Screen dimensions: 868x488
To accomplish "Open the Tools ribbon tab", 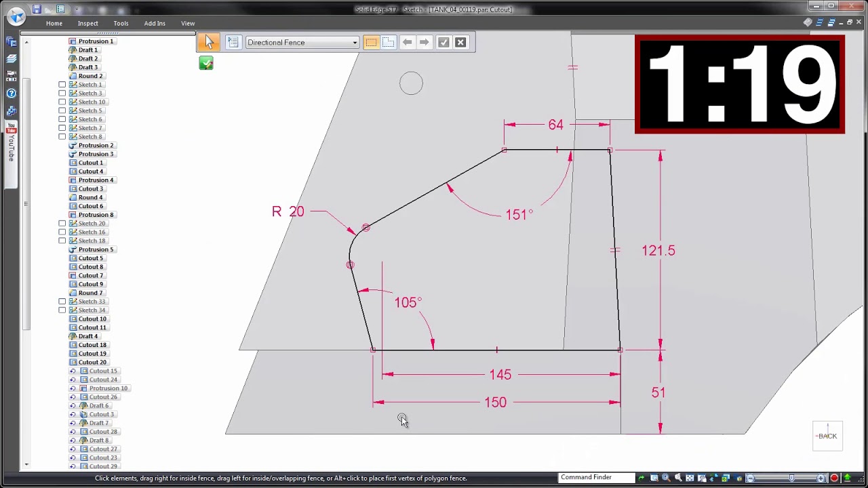I will point(121,23).
